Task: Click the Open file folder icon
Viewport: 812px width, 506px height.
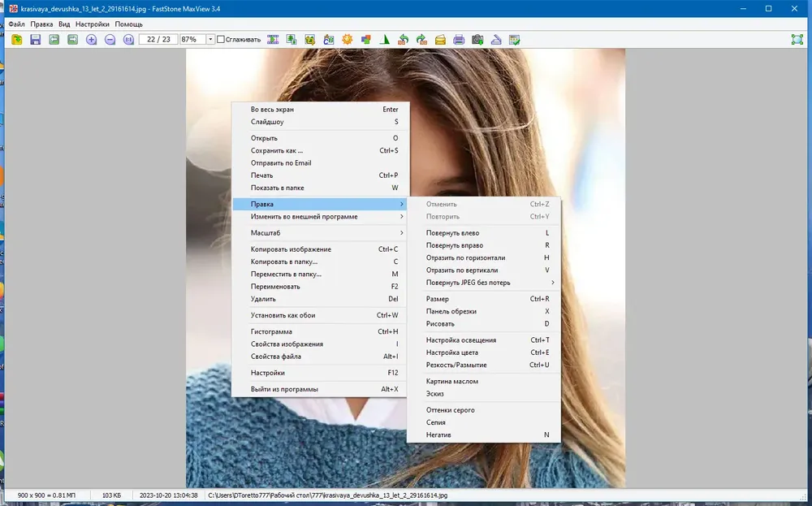Action: click(16, 40)
